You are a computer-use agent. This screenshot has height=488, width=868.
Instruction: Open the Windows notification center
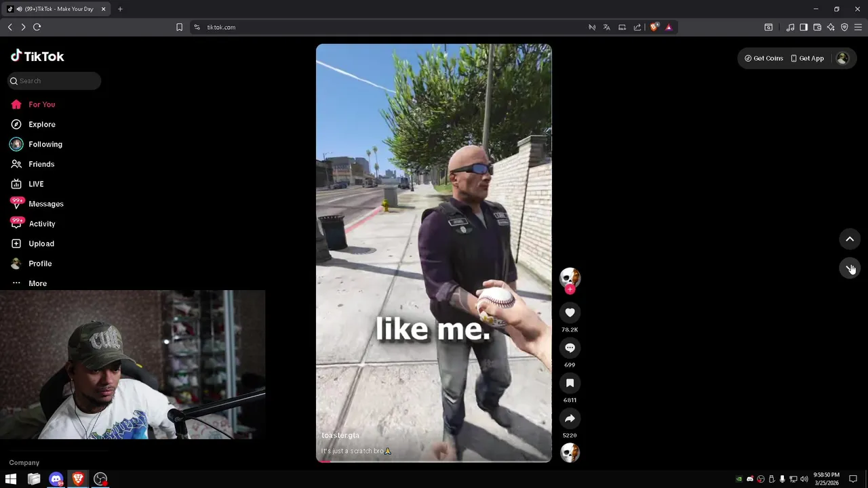click(x=853, y=479)
